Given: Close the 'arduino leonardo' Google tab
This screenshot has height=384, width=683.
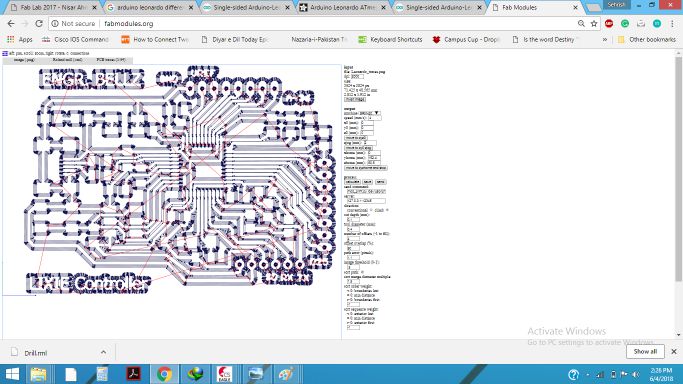Looking at the screenshot, I should coord(191,8).
